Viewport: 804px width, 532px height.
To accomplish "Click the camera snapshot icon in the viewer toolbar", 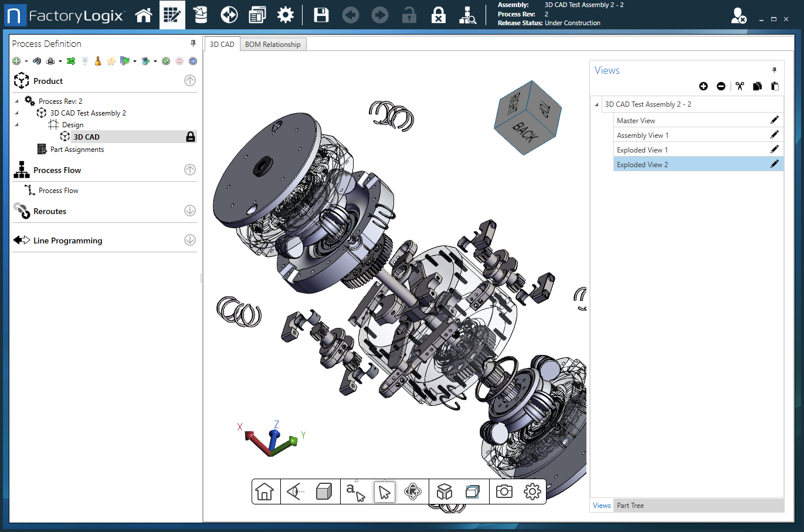I will pyautogui.click(x=504, y=492).
